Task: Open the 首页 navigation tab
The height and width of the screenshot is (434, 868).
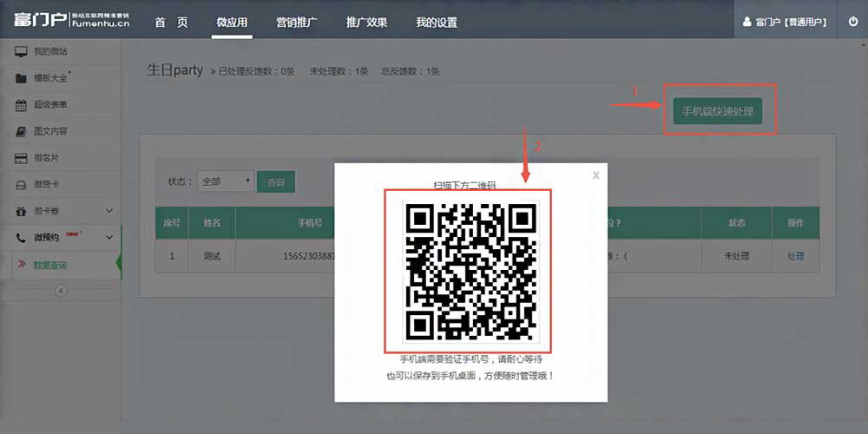Action: click(x=172, y=23)
